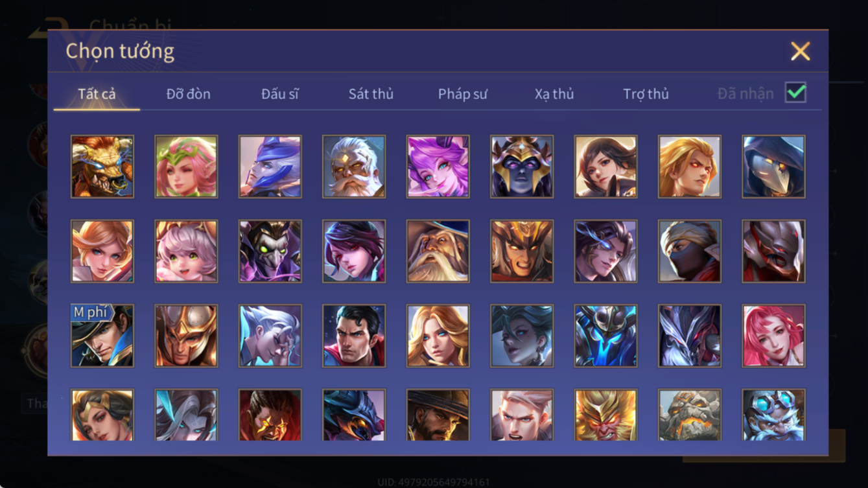
Task: Choose the Superman hero portrait
Action: pyautogui.click(x=354, y=336)
